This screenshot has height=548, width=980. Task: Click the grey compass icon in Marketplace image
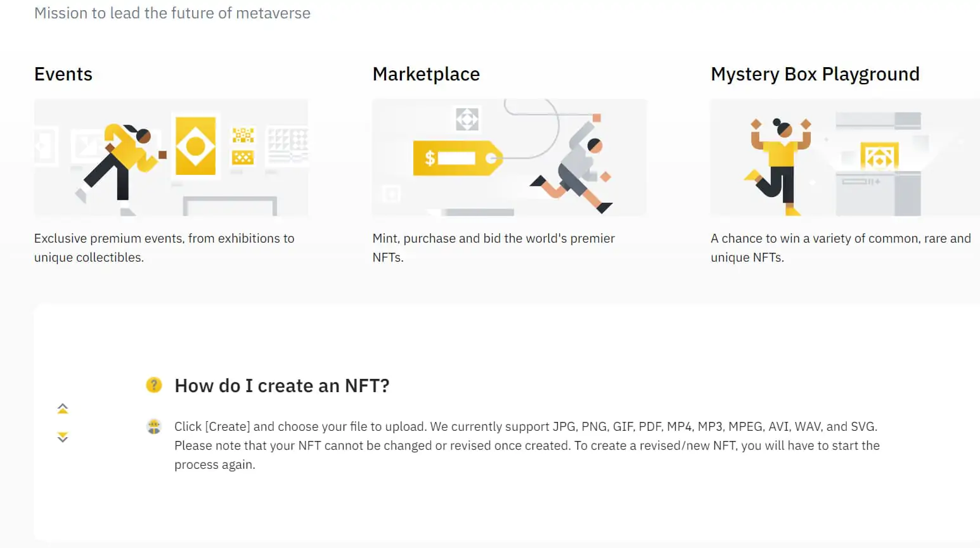pos(467,119)
